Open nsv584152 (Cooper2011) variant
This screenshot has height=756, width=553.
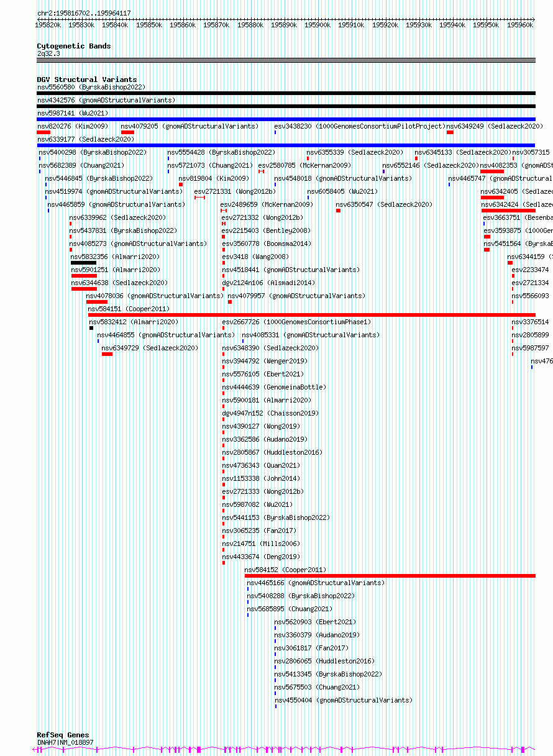click(285, 570)
